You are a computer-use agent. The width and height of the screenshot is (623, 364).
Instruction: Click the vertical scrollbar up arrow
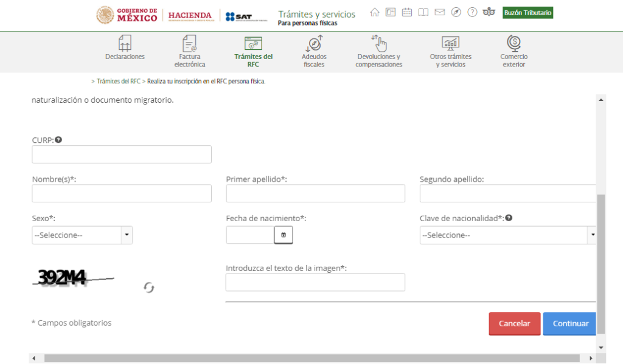click(601, 100)
